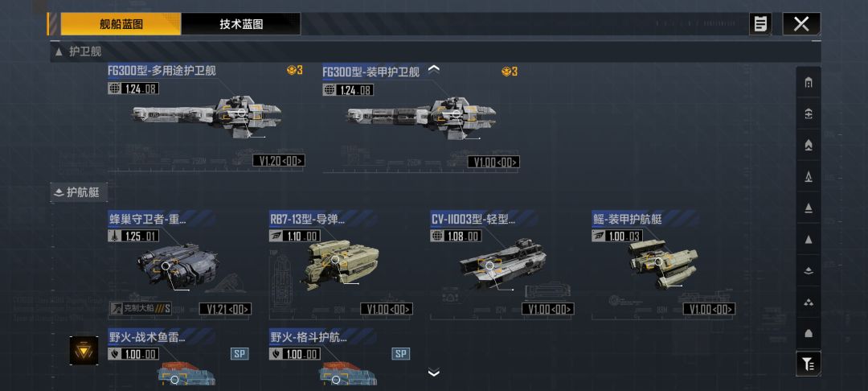The image size is (868, 391).
Task: Toggle SP badge on 野火-格斗护航 card
Action: pos(401,354)
